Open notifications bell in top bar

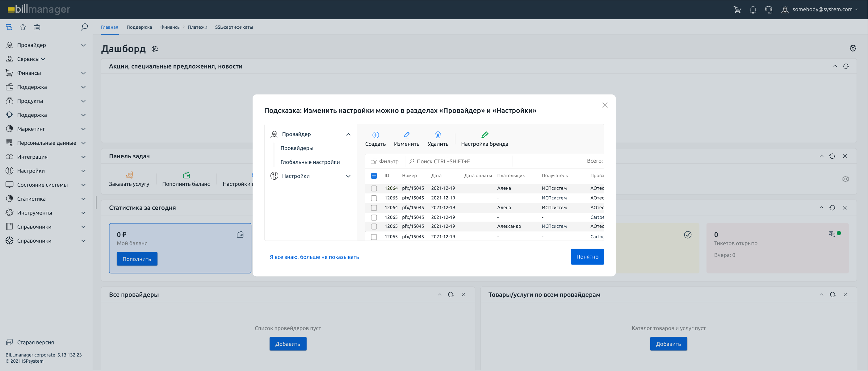coord(753,10)
